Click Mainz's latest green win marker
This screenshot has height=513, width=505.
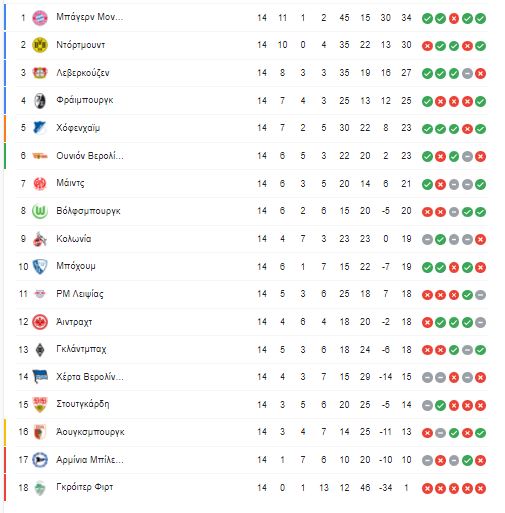pyautogui.click(x=480, y=184)
